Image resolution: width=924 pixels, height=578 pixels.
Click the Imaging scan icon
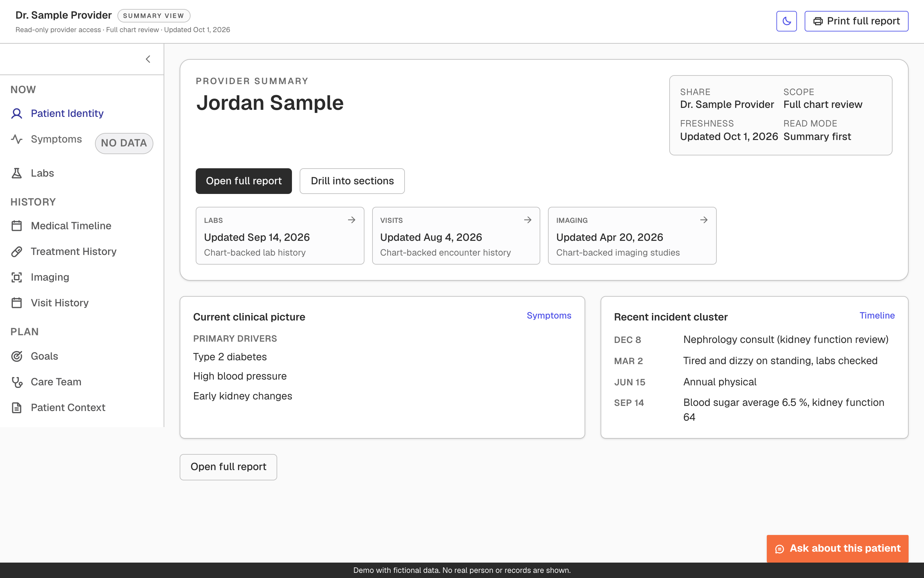click(x=16, y=277)
